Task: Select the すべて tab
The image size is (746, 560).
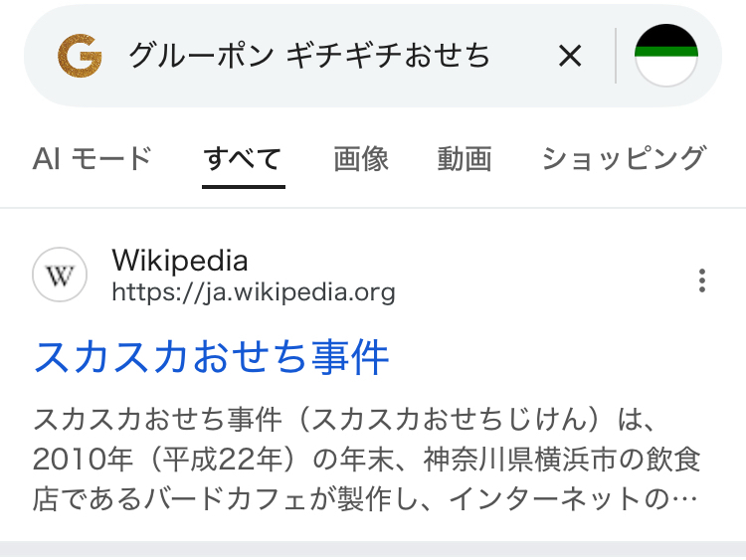Action: click(243, 158)
